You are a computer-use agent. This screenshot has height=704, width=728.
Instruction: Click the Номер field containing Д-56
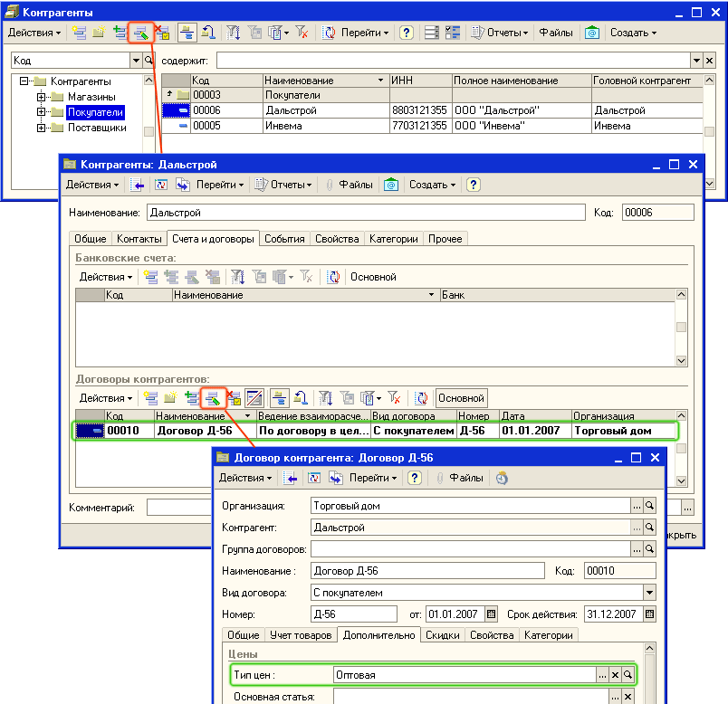[354, 614]
